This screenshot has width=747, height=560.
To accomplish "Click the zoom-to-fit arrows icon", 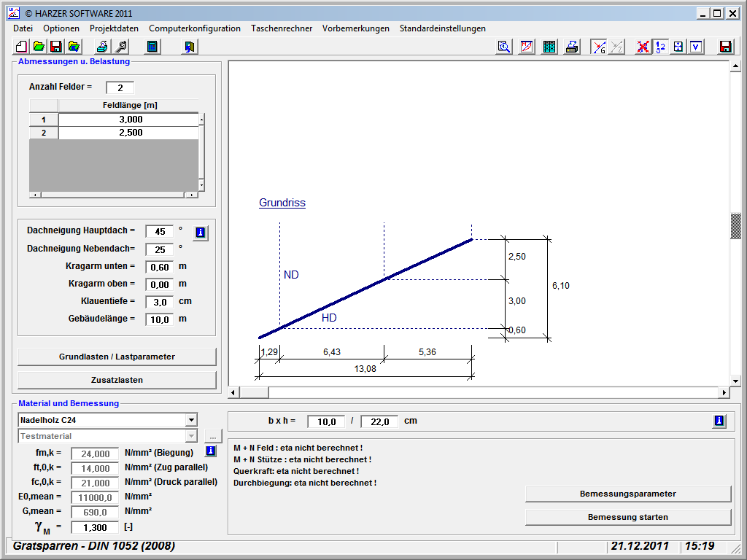I will (678, 47).
